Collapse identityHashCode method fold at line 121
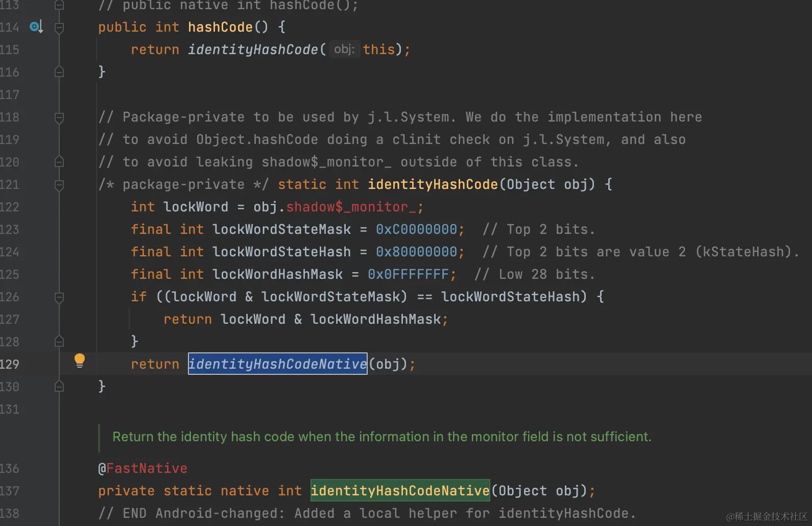 point(59,185)
